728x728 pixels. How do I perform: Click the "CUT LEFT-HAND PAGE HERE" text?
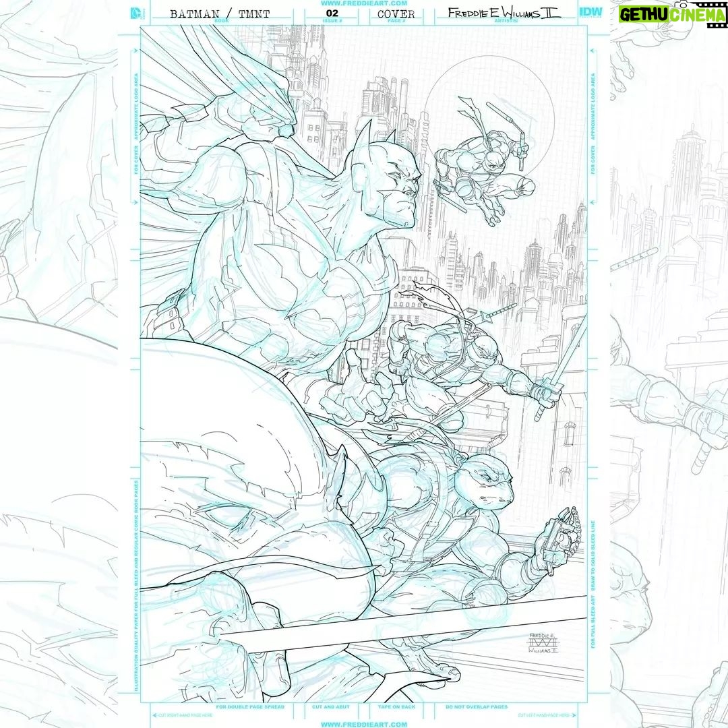tap(545, 715)
